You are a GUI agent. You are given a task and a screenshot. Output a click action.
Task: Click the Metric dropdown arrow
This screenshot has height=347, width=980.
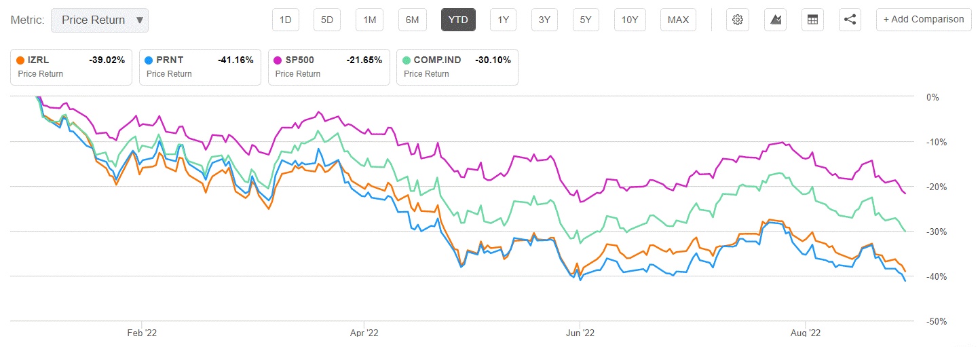coord(139,20)
